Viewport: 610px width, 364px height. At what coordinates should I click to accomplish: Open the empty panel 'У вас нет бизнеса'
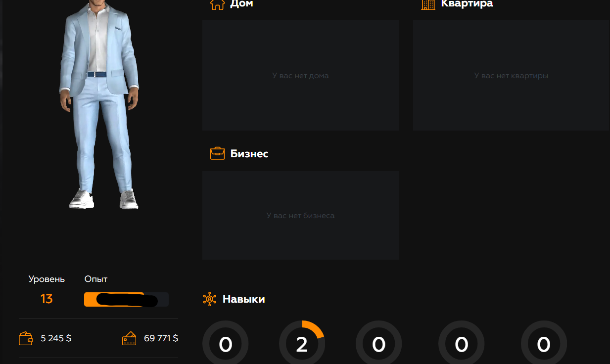coord(300,216)
